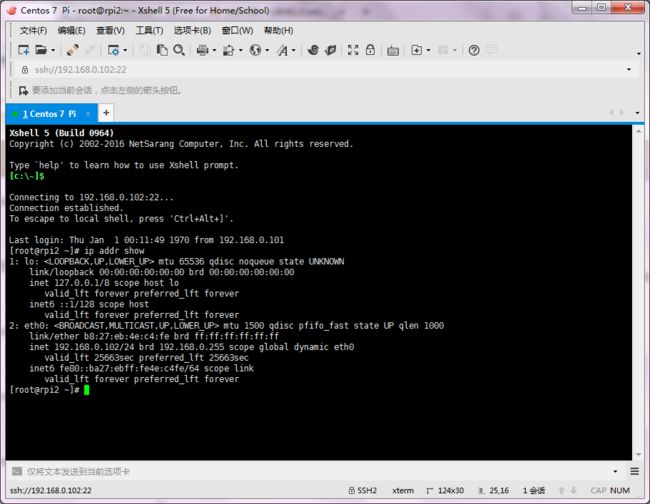The image size is (650, 504).
Task: Close the Centos 7 Pi tab
Action: [x=88, y=114]
